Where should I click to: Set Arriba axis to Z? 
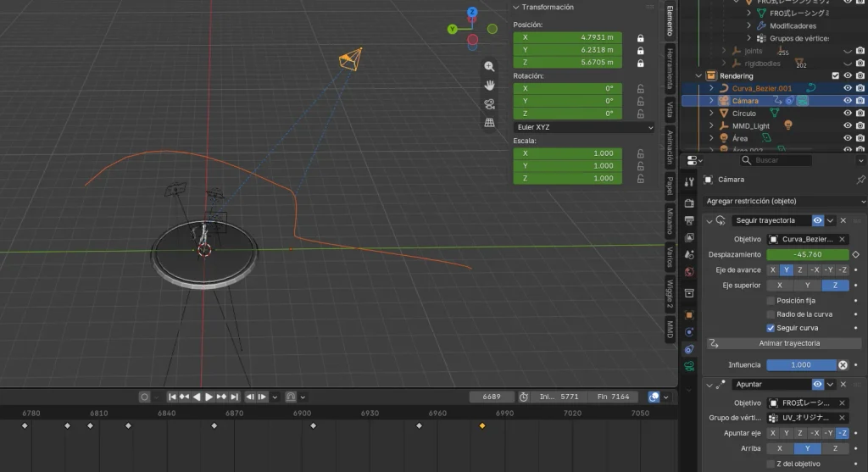[x=835, y=448]
